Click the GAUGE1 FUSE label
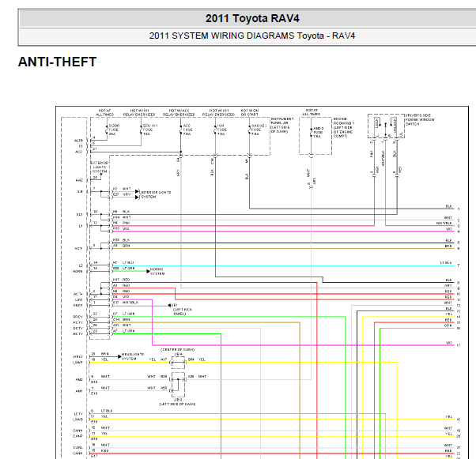 tap(259, 130)
